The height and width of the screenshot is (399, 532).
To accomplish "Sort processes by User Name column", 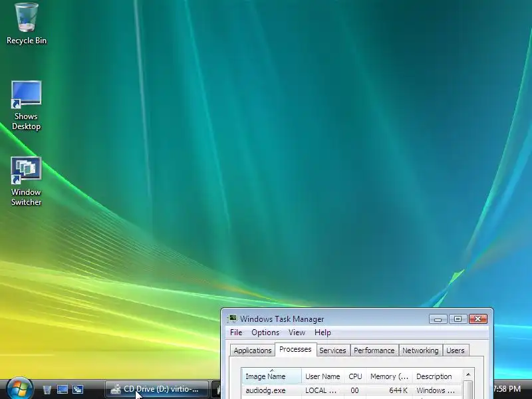I will tap(323, 376).
